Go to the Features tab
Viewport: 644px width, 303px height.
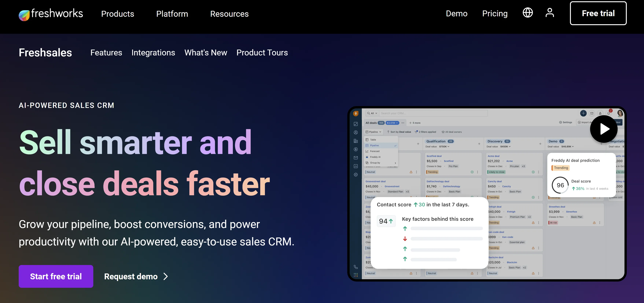[x=106, y=53]
